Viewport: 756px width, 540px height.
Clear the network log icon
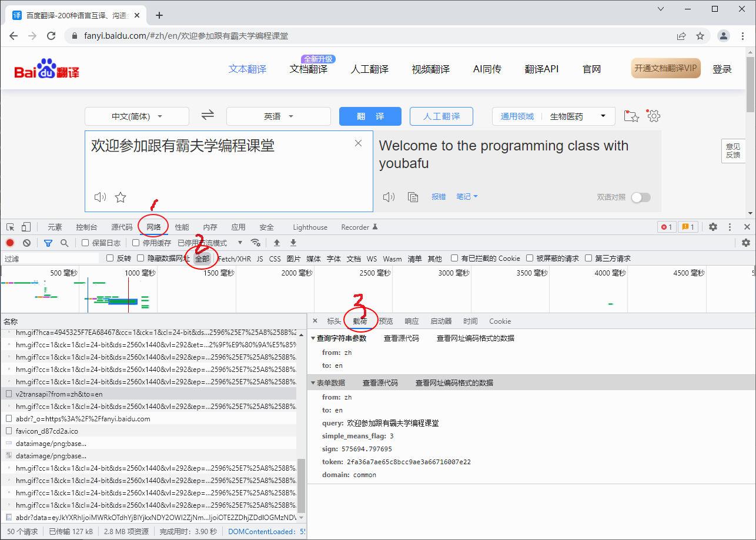click(26, 243)
